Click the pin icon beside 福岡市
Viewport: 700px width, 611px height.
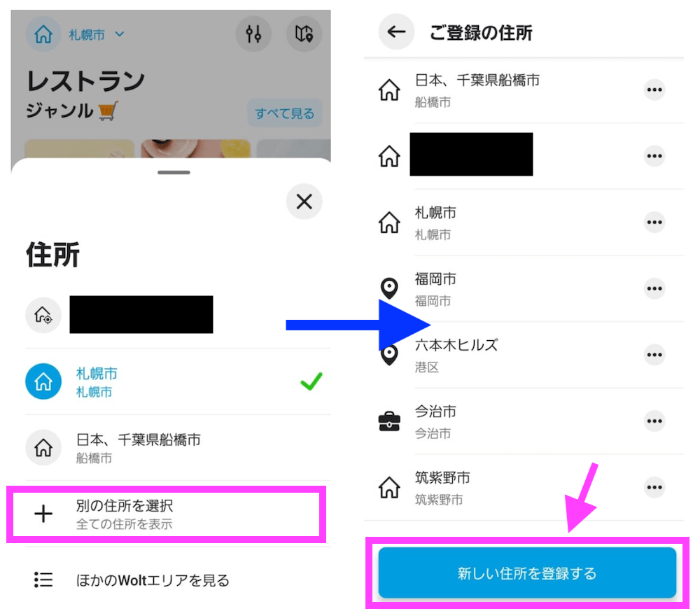(x=389, y=288)
